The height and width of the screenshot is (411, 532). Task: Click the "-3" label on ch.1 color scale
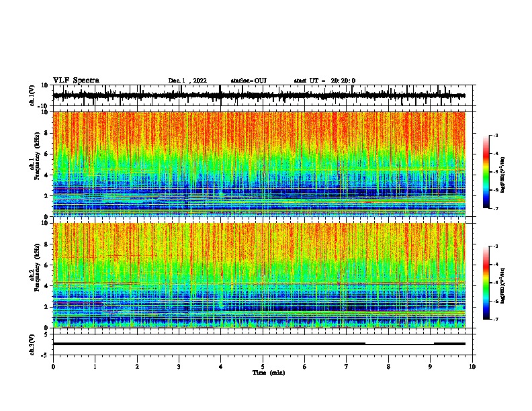[495, 136]
